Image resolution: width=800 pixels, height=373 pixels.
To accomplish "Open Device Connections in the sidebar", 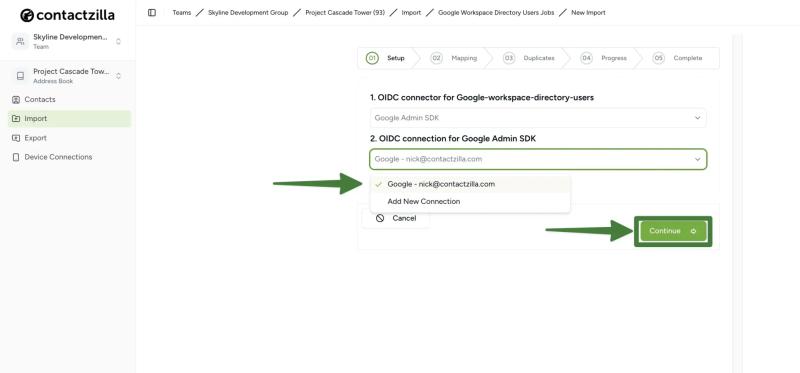I will click(69, 157).
